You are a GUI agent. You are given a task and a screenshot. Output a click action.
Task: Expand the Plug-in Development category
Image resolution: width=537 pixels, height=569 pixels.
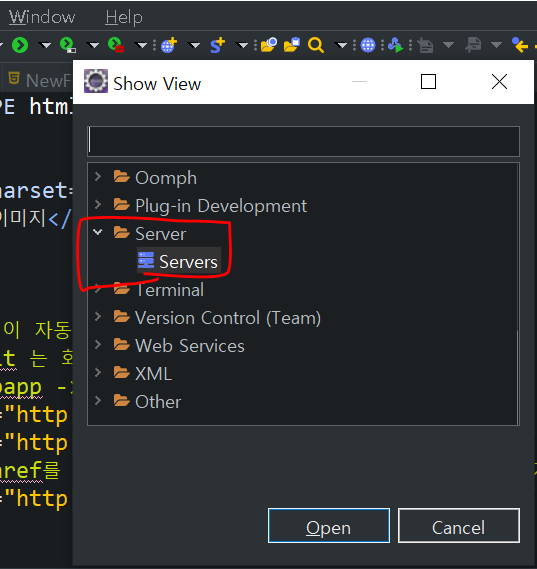point(98,205)
